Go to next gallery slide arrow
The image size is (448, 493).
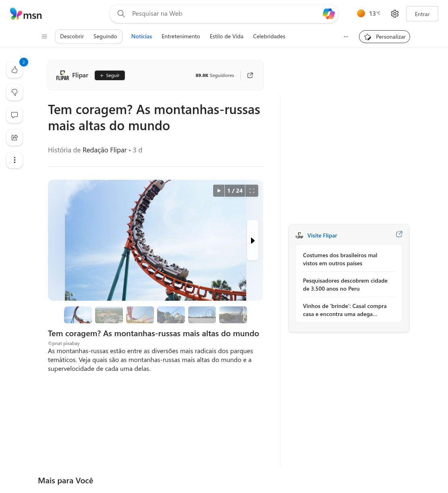[x=253, y=240]
